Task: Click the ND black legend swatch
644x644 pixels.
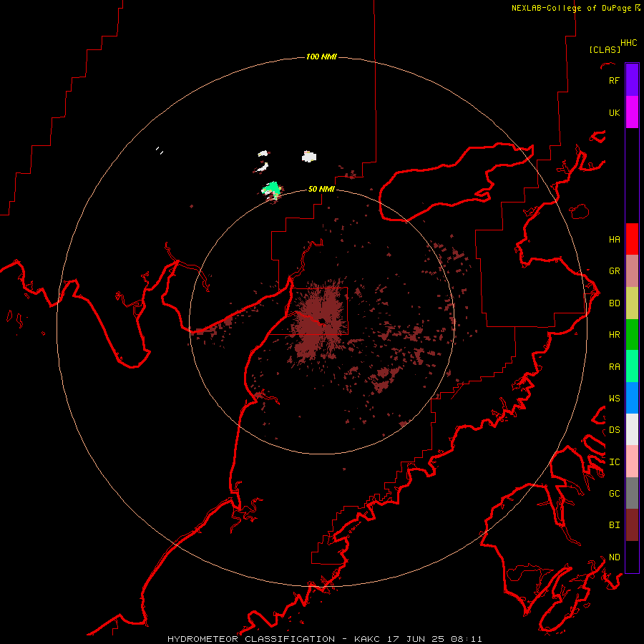Action: pyautogui.click(x=632, y=557)
